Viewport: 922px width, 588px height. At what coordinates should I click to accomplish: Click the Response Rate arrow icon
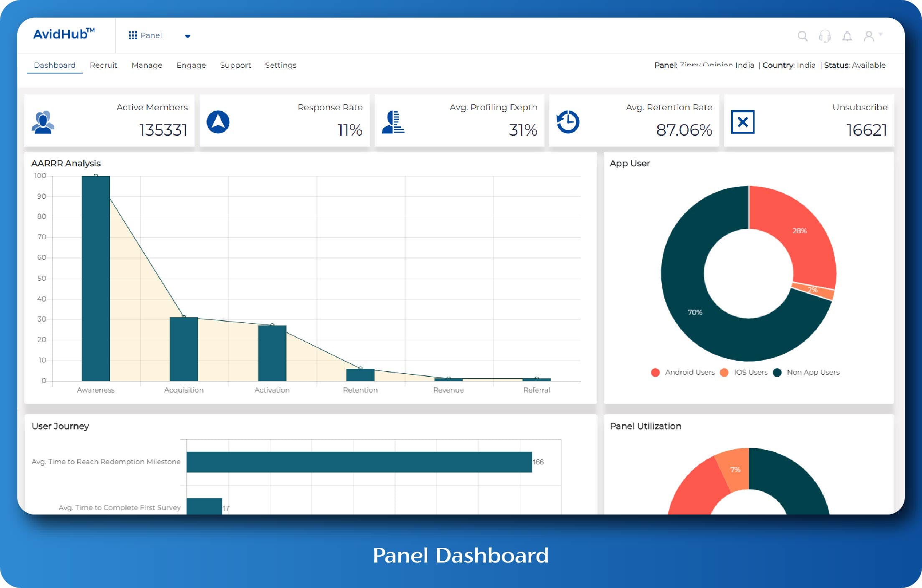(x=218, y=122)
